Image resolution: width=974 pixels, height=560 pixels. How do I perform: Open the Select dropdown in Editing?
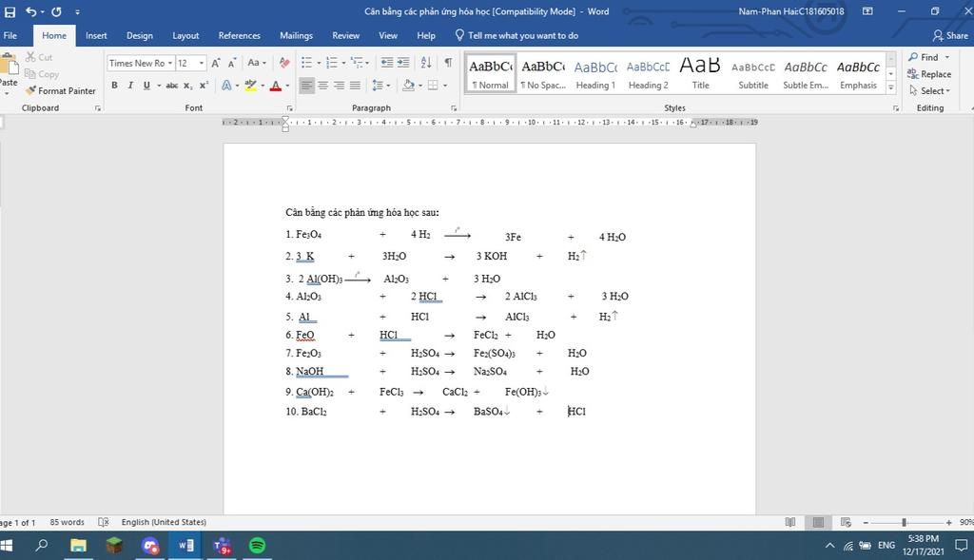click(x=929, y=90)
